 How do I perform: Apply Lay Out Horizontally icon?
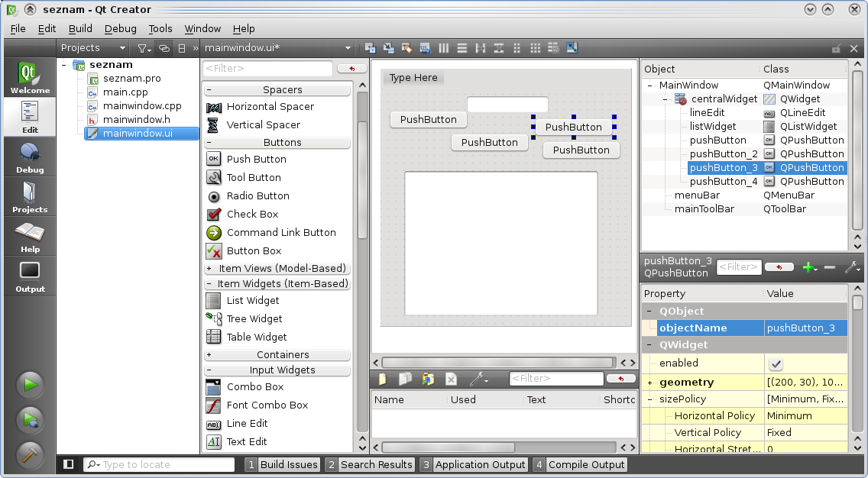[443, 48]
